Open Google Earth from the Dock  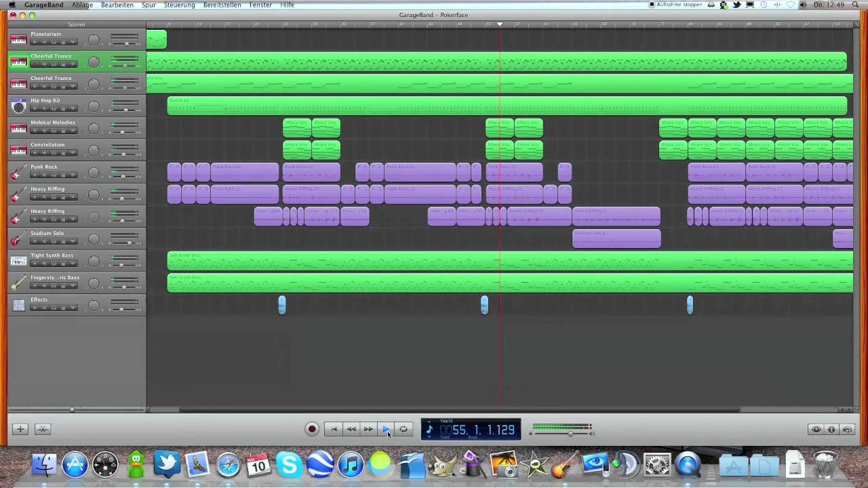(x=320, y=465)
